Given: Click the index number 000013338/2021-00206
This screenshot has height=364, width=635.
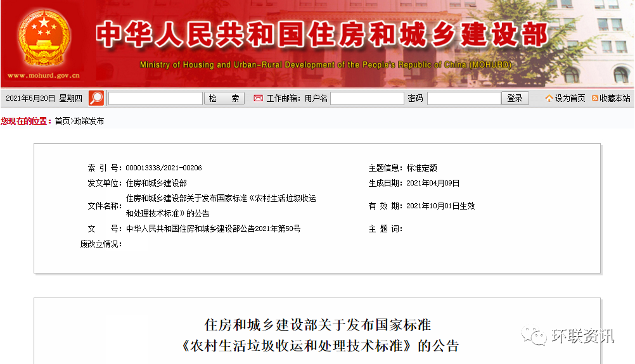Looking at the screenshot, I should coord(164,168).
